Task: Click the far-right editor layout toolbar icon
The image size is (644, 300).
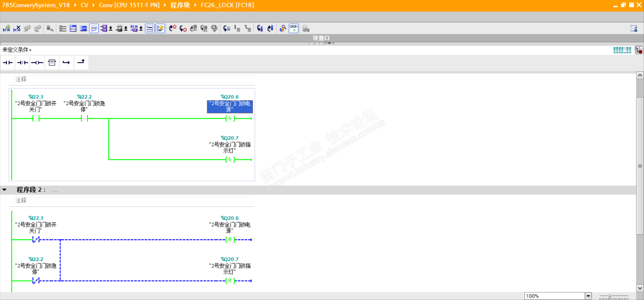Action: pyautogui.click(x=634, y=28)
